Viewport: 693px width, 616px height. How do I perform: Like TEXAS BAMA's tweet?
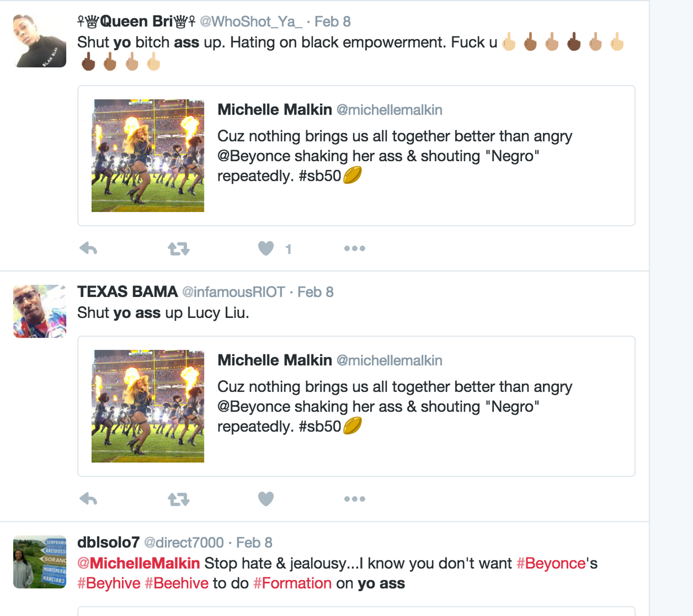pyautogui.click(x=266, y=499)
